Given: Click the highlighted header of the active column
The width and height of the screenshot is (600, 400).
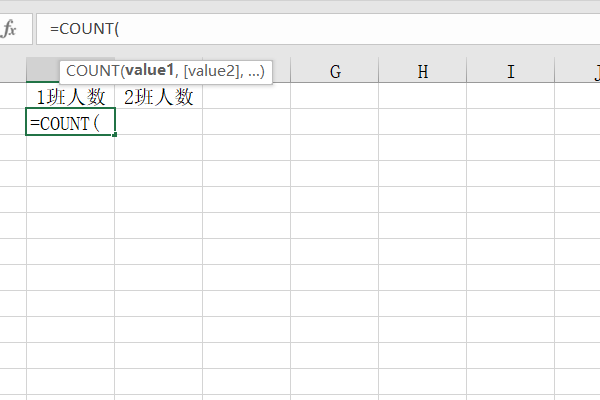Looking at the screenshot, I should (42, 71).
